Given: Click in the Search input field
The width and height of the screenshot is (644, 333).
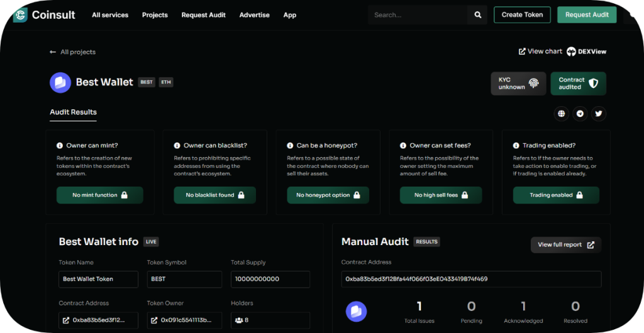Looking at the screenshot, I should 418,14.
